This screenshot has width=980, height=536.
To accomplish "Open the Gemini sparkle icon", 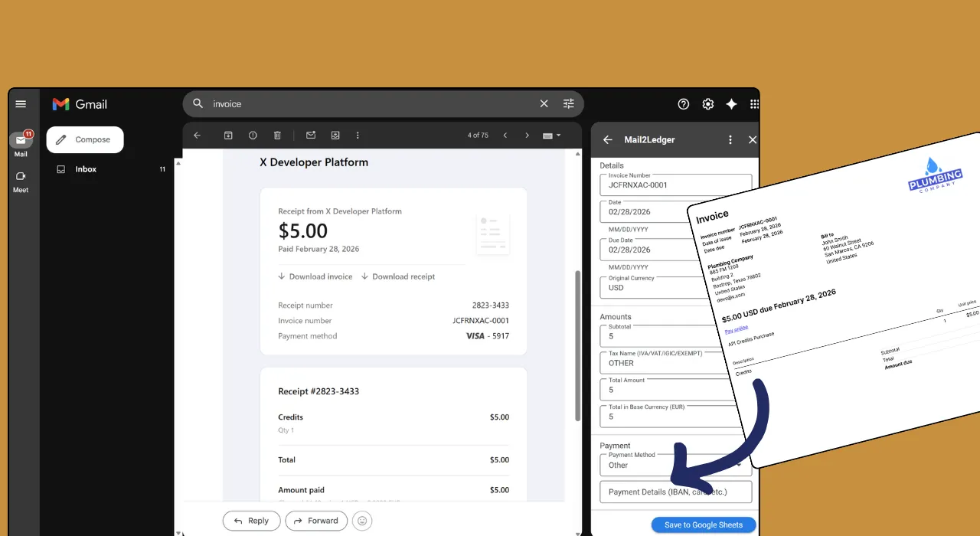I will (731, 104).
